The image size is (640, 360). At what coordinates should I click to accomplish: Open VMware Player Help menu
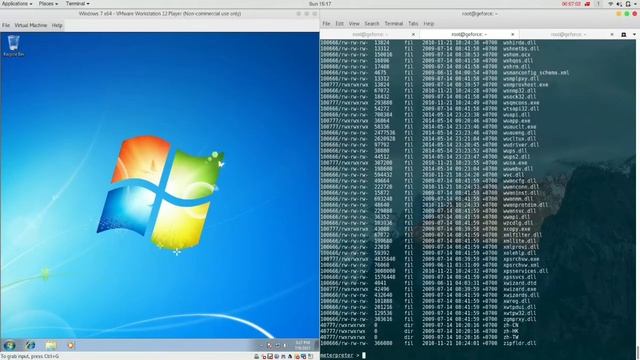(x=57, y=25)
